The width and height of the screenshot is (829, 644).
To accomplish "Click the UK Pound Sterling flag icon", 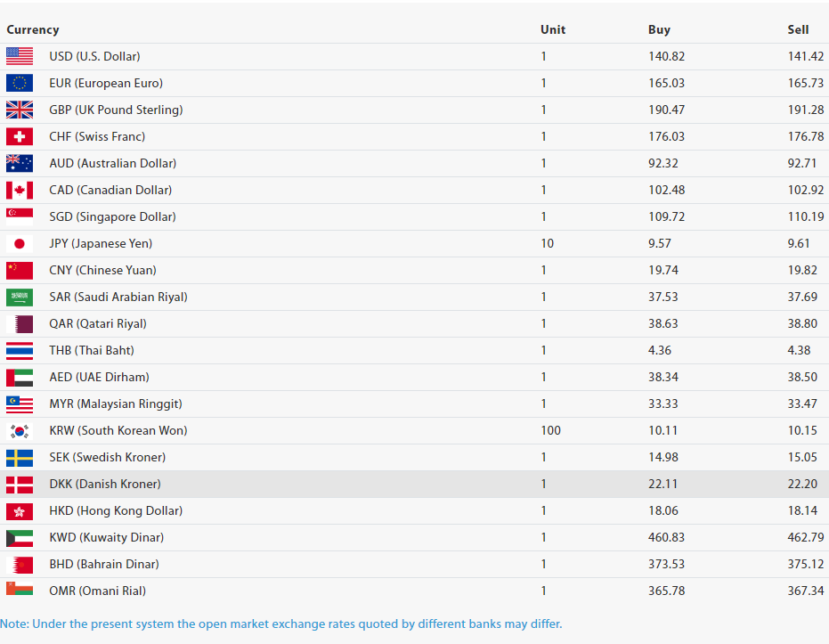I will [20, 110].
